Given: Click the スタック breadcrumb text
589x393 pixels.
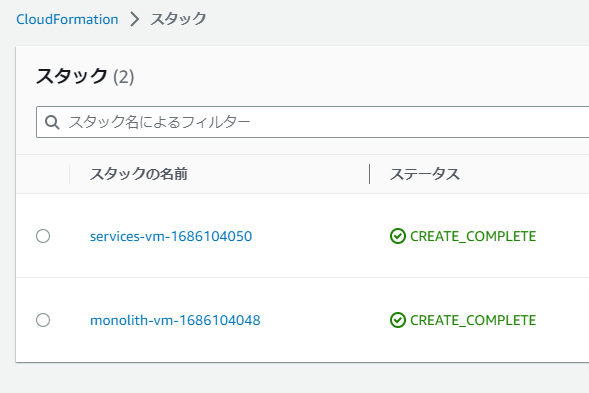Looking at the screenshot, I should click(x=178, y=19).
